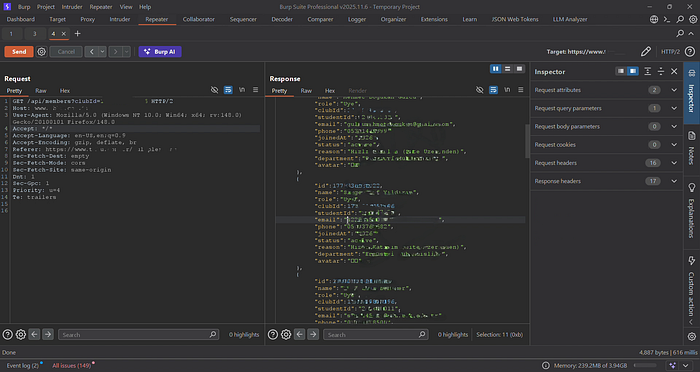Send the request
Viewport: 700px width, 372px height.
coord(19,52)
